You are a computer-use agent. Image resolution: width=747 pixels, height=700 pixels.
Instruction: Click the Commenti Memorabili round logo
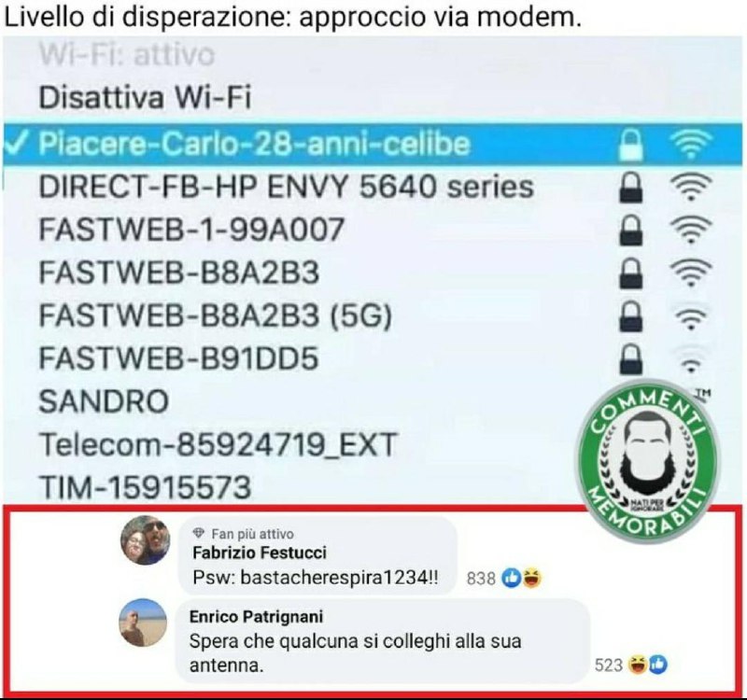[x=648, y=460]
